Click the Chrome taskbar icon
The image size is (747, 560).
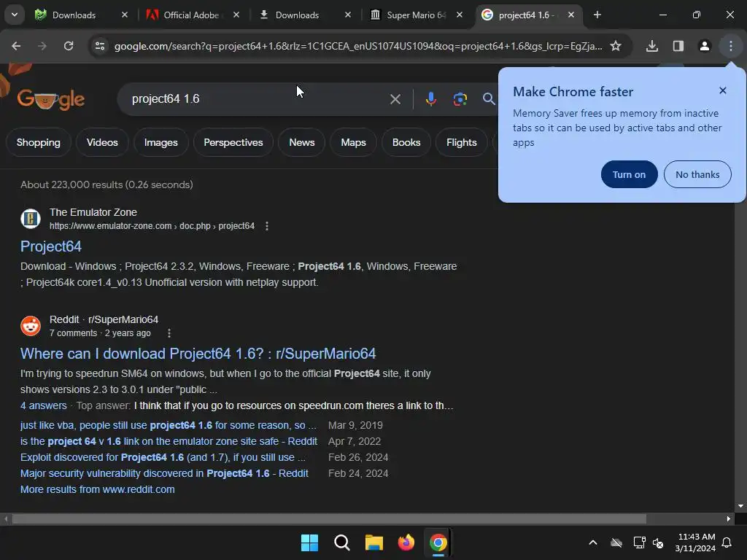438,542
